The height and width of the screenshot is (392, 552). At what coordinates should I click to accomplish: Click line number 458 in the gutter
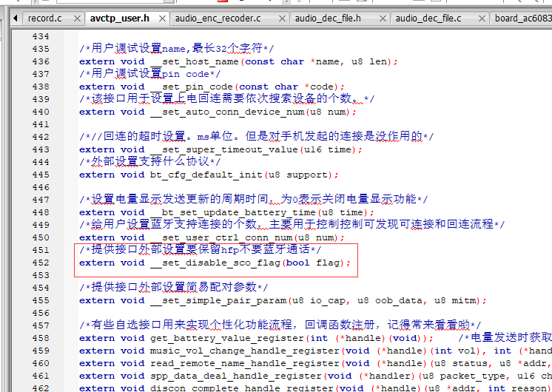coord(41,338)
